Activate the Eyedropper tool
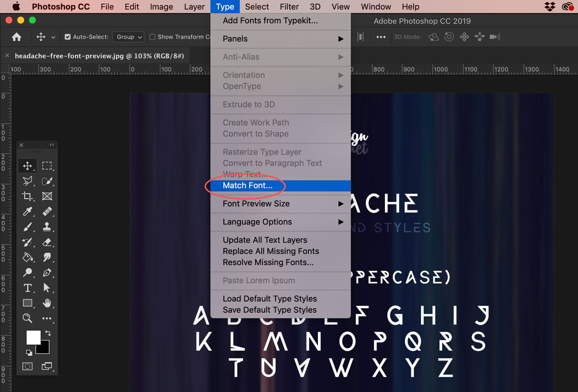 (x=27, y=211)
